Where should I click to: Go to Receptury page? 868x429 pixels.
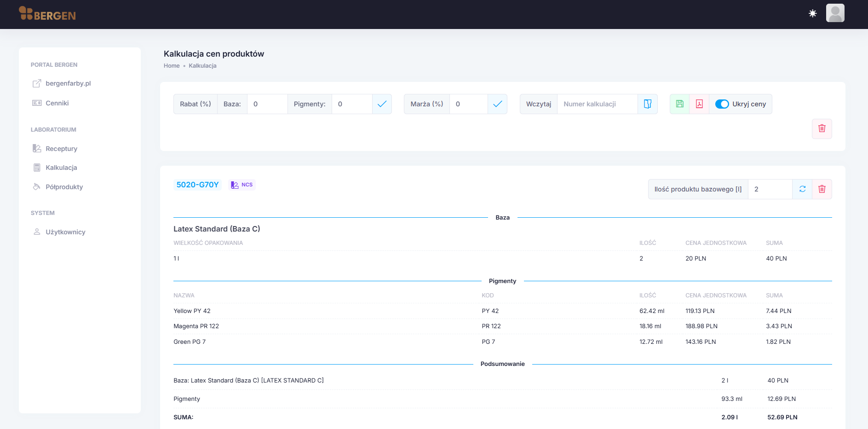[x=61, y=149]
